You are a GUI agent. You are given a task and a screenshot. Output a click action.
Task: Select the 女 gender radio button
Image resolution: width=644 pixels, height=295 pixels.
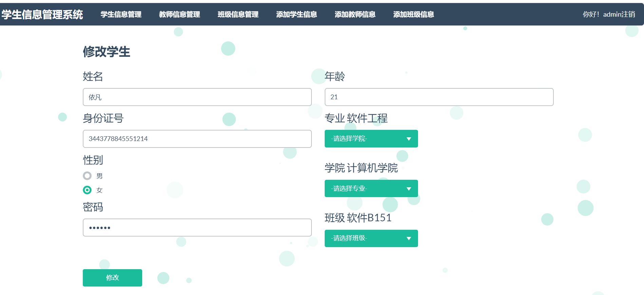tap(87, 190)
